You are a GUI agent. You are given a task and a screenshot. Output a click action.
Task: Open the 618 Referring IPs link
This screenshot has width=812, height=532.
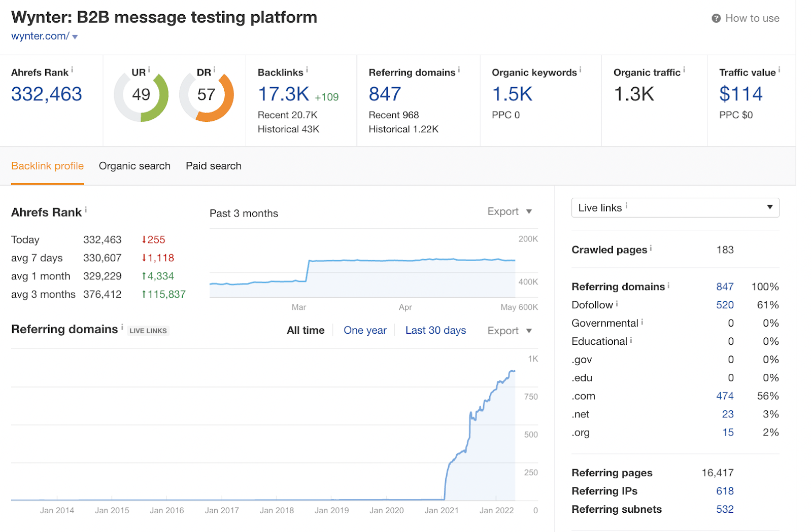(x=725, y=491)
